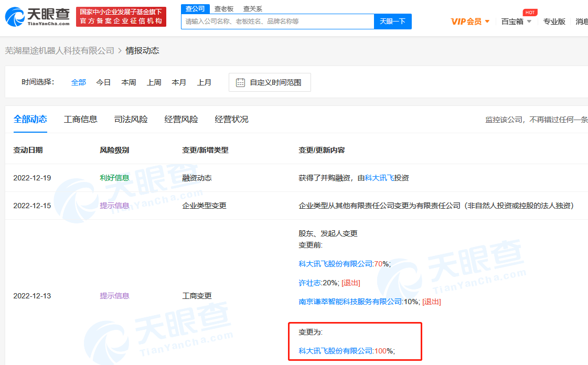Viewport: 588px width, 365px height.
Task: Click the HOT badge above 百宝箱
Action: [530, 13]
